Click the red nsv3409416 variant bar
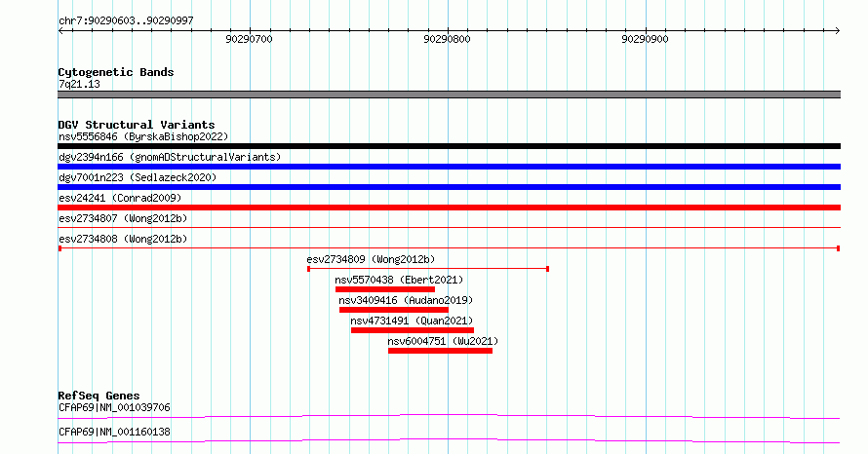 click(x=394, y=310)
